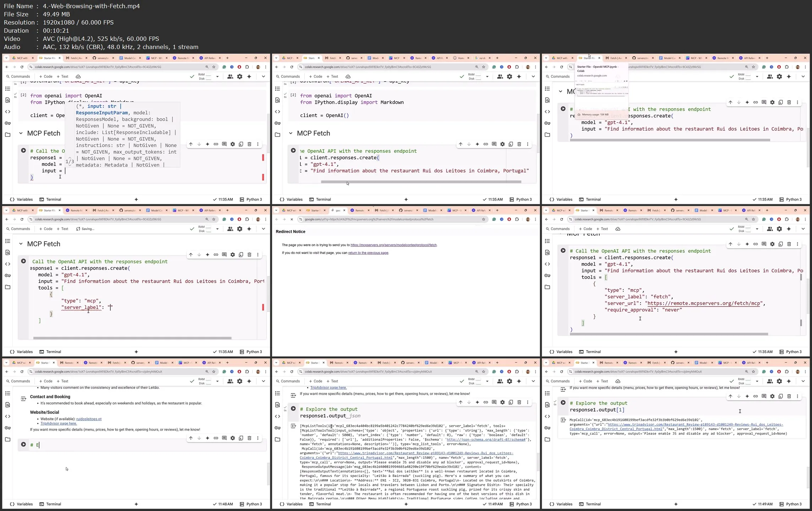This screenshot has width=812, height=511.
Task: Toggle output view beside the McpListTools result
Action: [293, 426]
